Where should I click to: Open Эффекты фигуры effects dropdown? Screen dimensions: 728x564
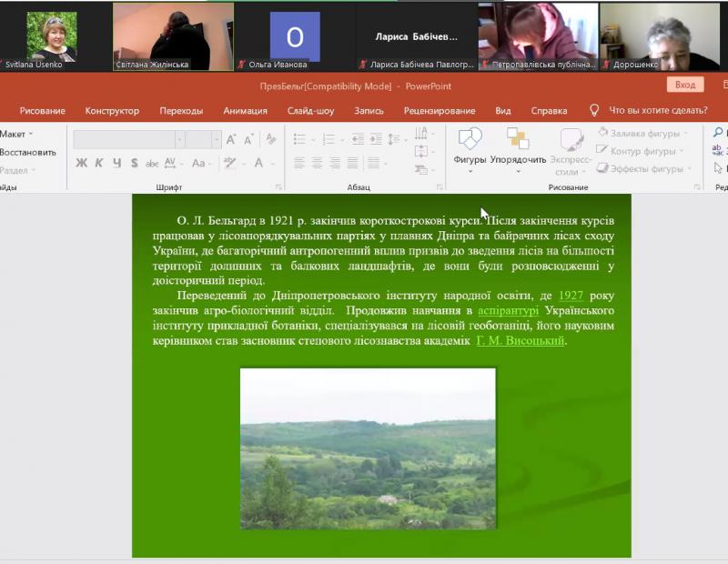[x=644, y=168]
